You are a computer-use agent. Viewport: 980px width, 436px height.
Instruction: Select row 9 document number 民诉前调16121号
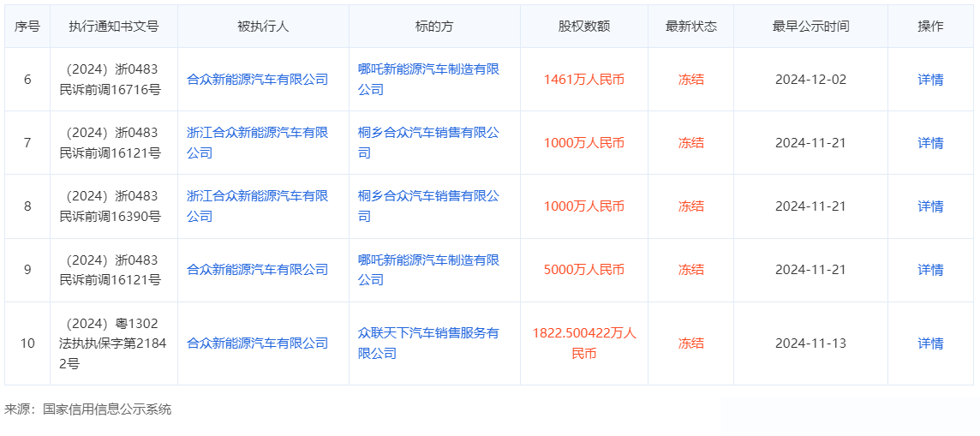(110, 280)
